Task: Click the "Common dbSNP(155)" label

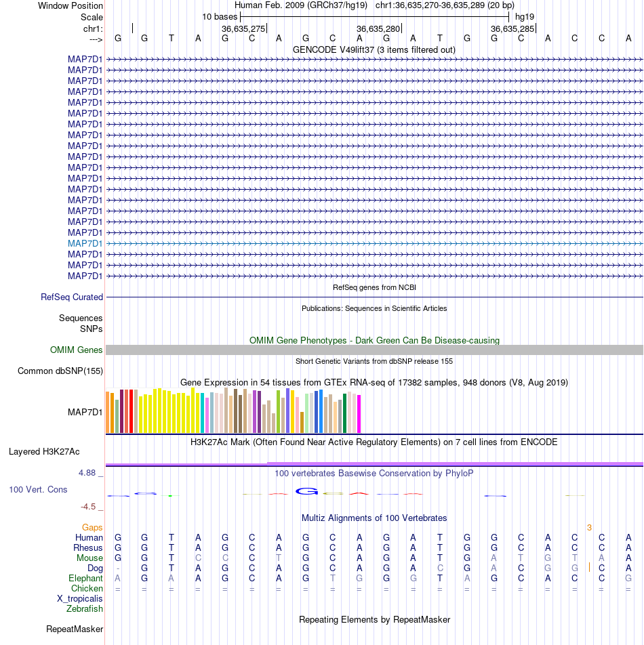Action: click(x=60, y=371)
